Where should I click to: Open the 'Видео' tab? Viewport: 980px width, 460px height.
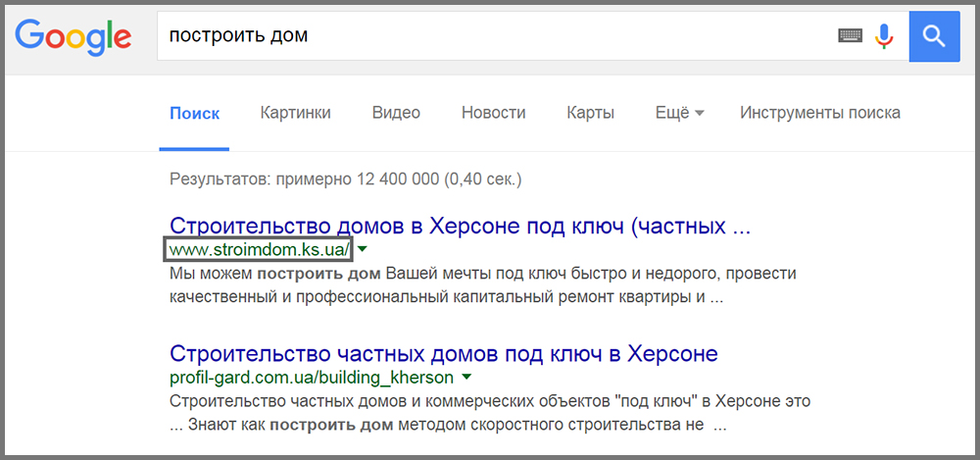(396, 113)
